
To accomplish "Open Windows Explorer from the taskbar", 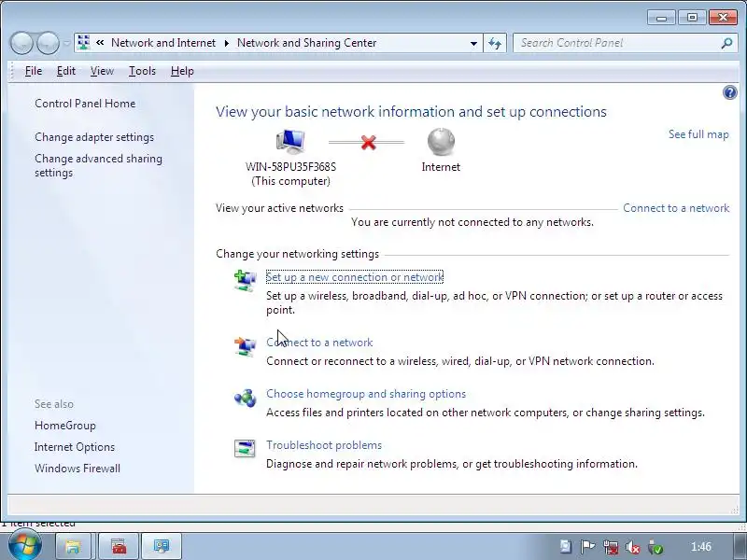I will [x=73, y=546].
